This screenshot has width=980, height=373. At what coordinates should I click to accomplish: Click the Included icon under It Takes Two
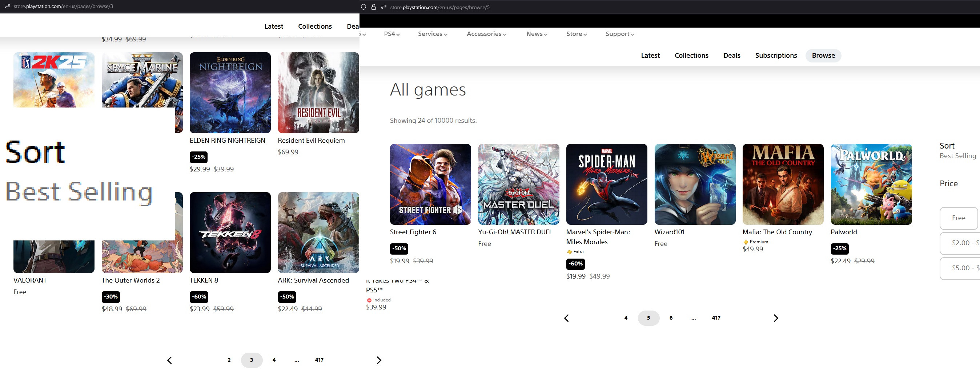point(369,300)
